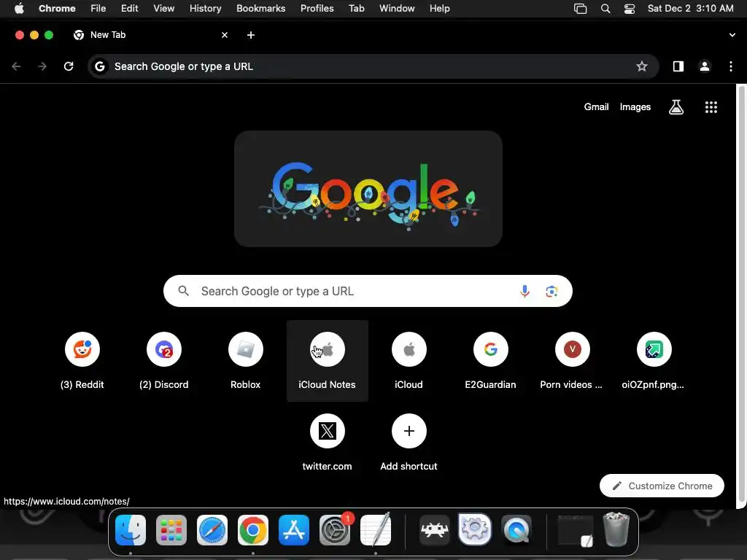747x560 pixels.
Task: Click the screen mirroring menu bar icon
Action: tap(580, 9)
